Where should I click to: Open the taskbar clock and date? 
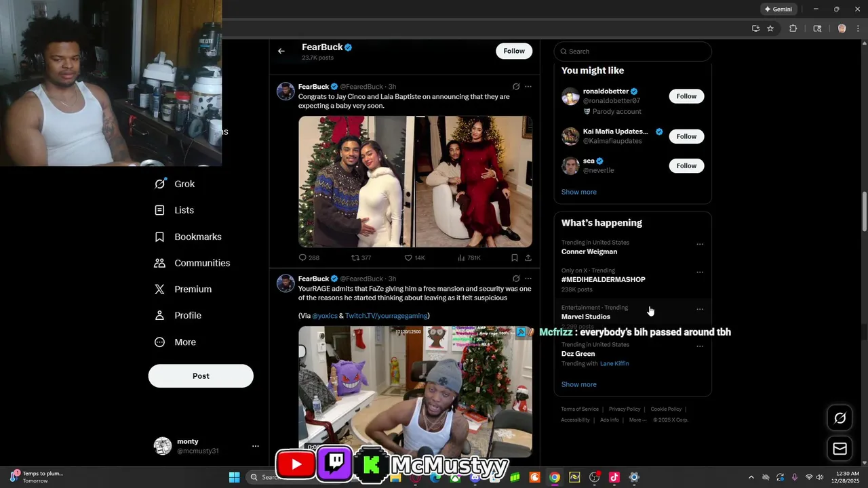[x=847, y=477]
